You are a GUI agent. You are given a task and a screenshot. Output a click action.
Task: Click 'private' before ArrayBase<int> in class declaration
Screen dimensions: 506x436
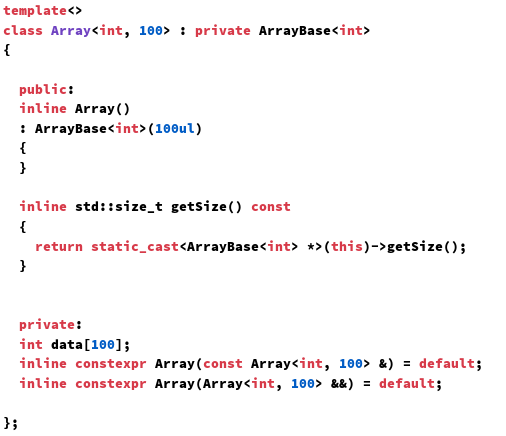click(x=222, y=31)
